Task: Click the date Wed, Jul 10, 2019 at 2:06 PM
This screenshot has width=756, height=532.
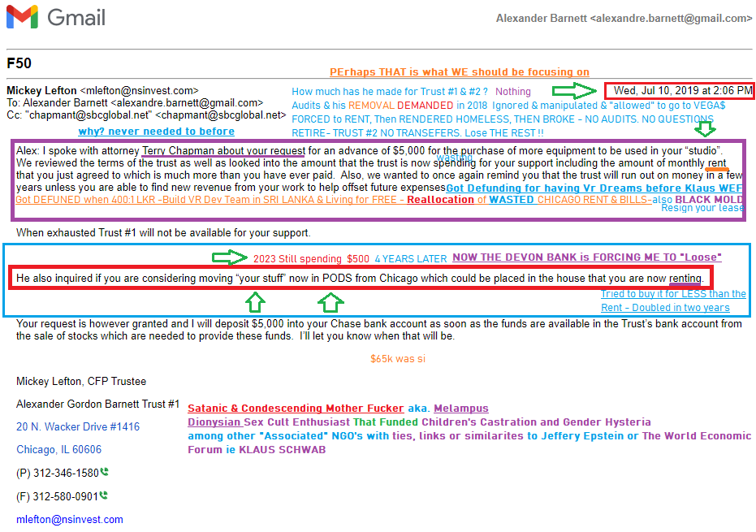Action: [682, 90]
